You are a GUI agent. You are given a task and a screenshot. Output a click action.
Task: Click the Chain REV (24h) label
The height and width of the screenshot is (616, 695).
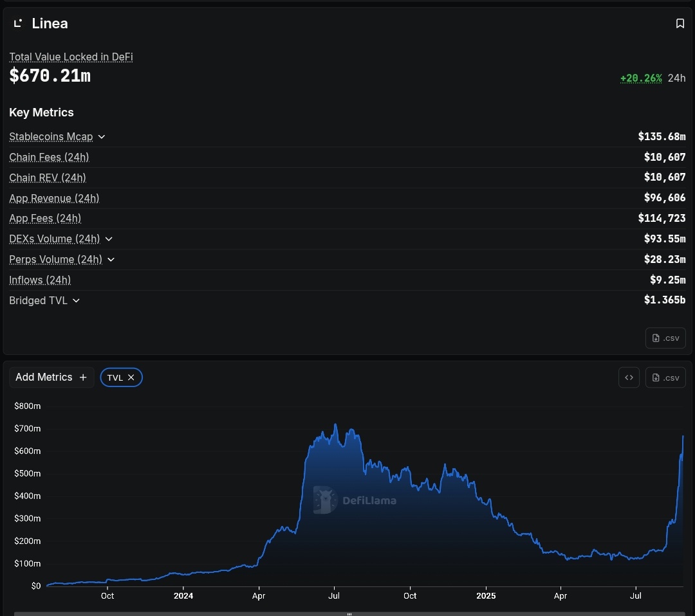pos(48,177)
